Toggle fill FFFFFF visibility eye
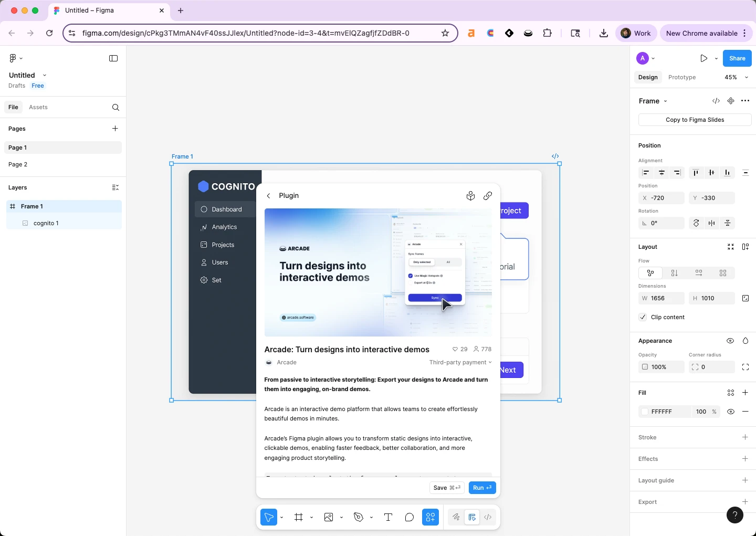Viewport: 756px width, 536px height. 731,412
